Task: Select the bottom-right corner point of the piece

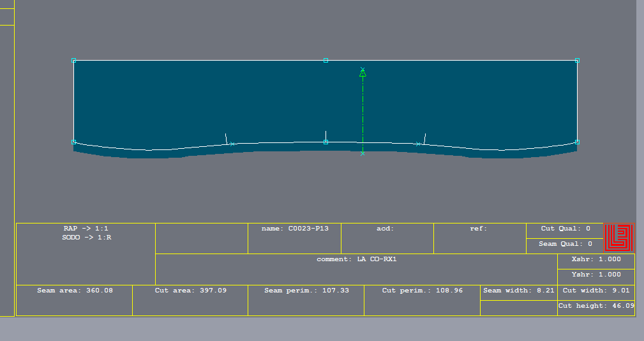Action: 577,142
